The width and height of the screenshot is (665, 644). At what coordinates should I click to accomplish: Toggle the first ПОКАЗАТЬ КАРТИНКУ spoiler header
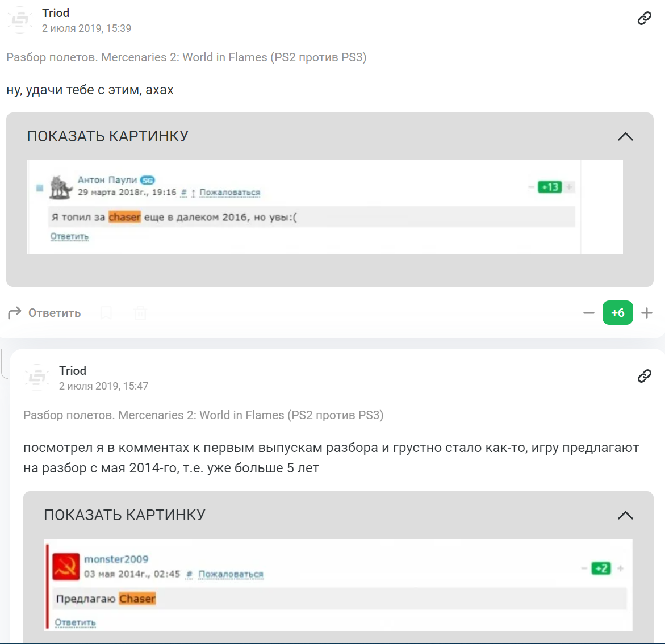330,136
